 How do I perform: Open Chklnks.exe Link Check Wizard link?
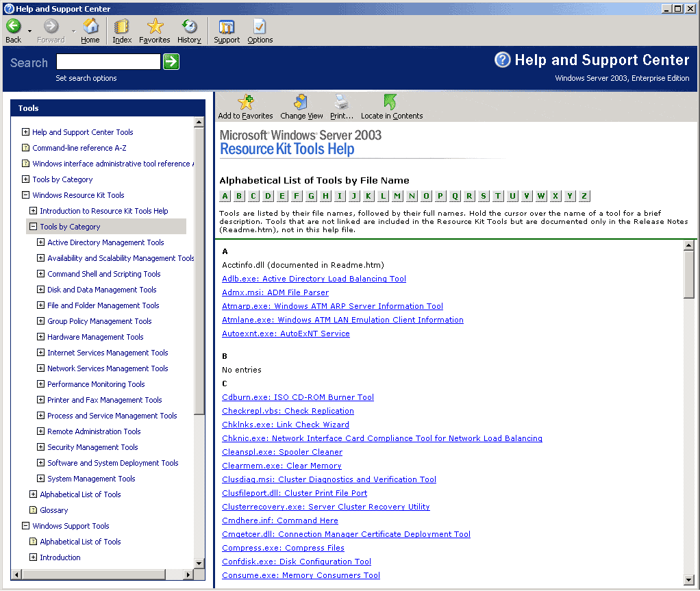[285, 425]
